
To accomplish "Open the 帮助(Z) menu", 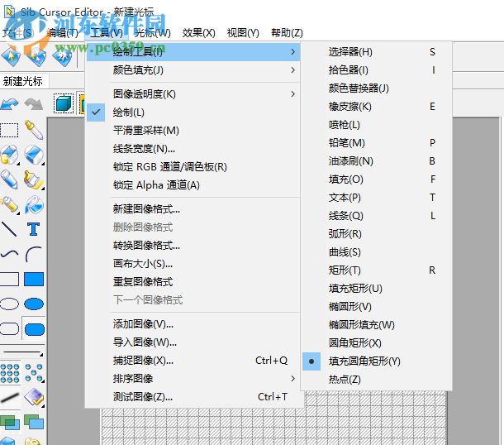I will point(287,33).
